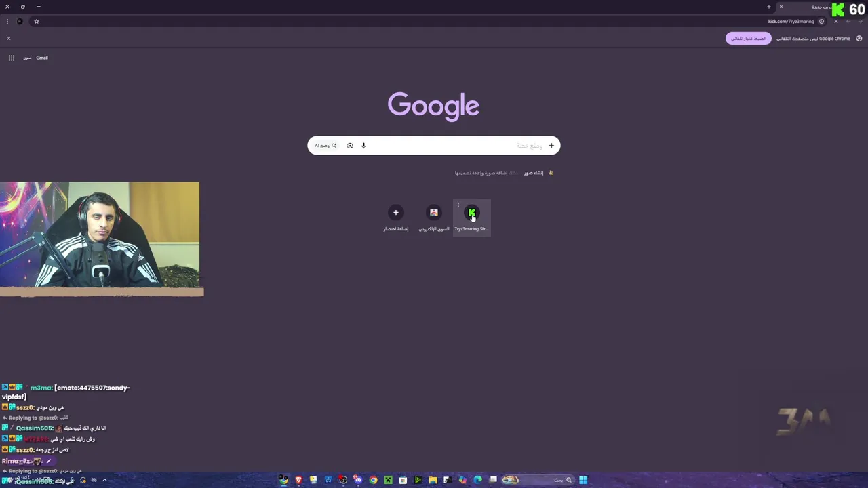This screenshot has height=488, width=868.
Task: Click the kick.com/7ryz3maring address text
Action: point(791,21)
